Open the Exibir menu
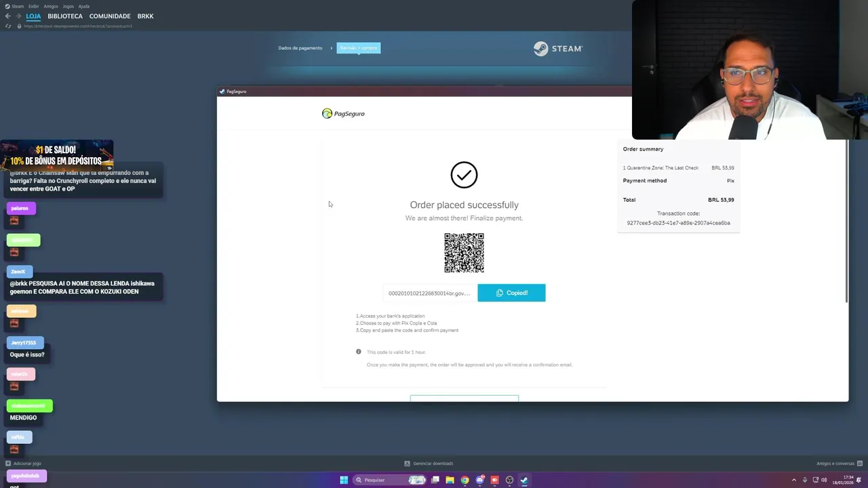Viewport: 868px width, 488px height. [x=33, y=6]
